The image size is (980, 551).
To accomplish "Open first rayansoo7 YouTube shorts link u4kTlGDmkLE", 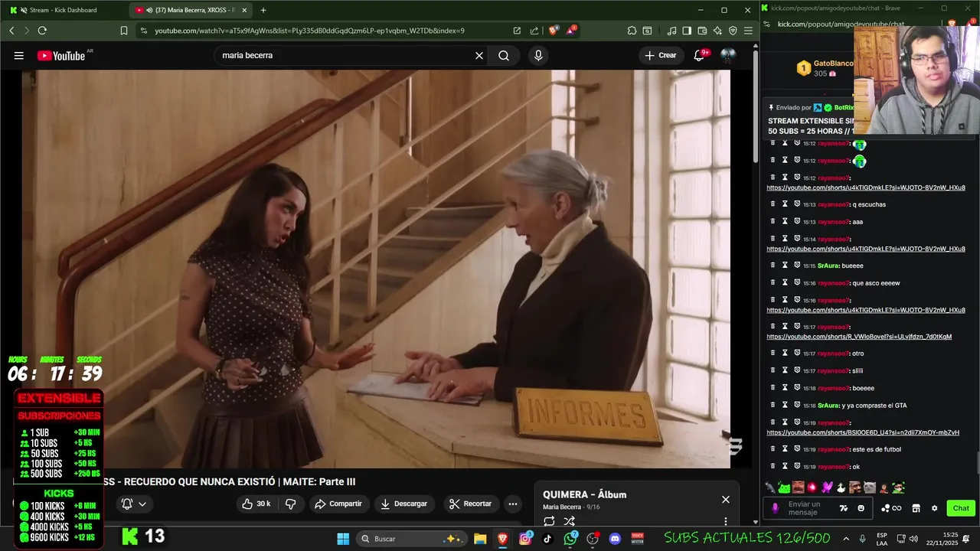I will [x=865, y=187].
